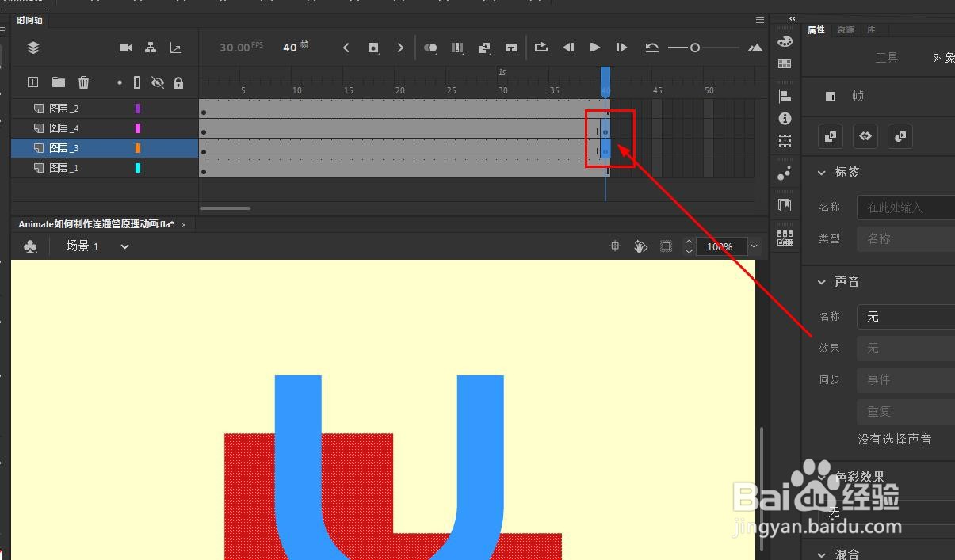Click the edit symbols clover icon

pos(30,246)
